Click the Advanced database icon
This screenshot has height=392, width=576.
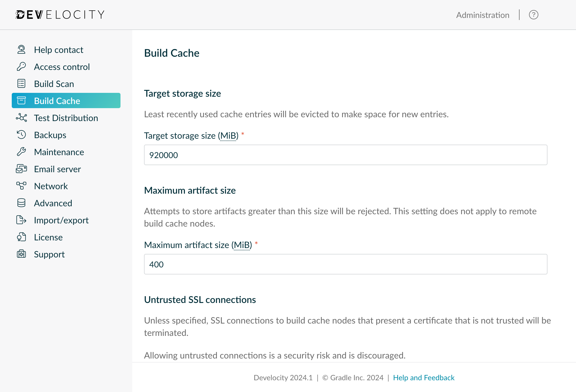(21, 203)
